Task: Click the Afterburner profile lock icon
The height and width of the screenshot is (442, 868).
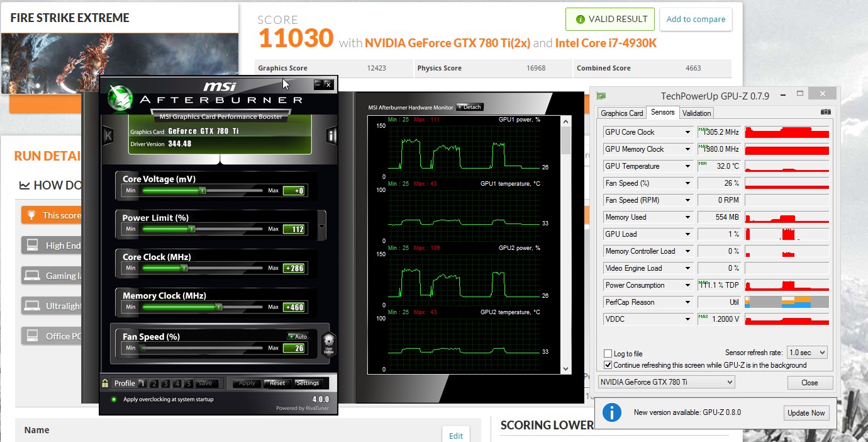Action: (x=105, y=383)
